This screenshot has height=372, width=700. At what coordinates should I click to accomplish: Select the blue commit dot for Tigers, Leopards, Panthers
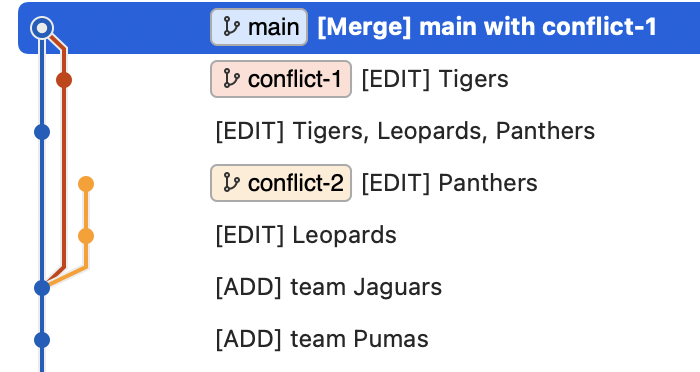click(42, 132)
